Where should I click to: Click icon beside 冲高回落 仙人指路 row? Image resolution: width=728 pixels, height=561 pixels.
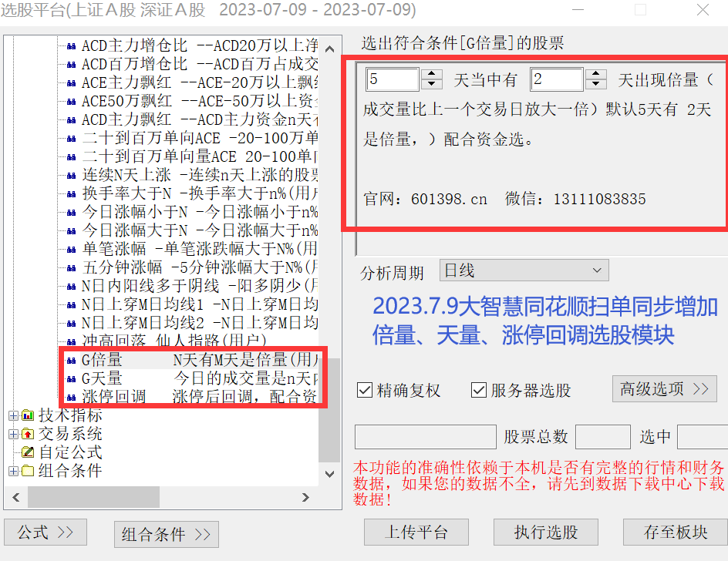tap(72, 341)
